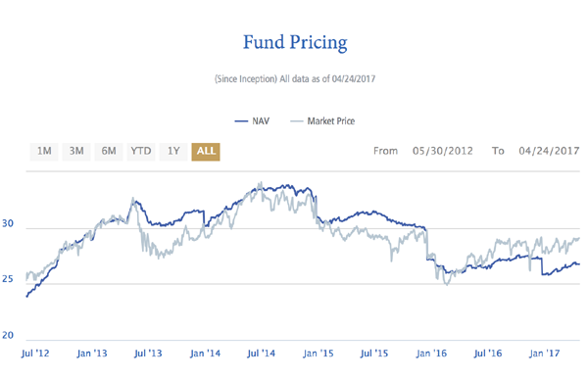Select the 3M time range button
The width and height of the screenshot is (588, 378).
point(76,152)
